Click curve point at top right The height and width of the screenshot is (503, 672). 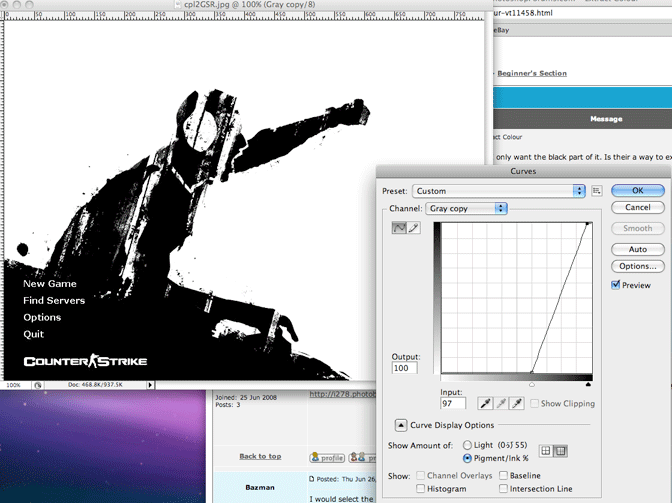click(x=587, y=224)
